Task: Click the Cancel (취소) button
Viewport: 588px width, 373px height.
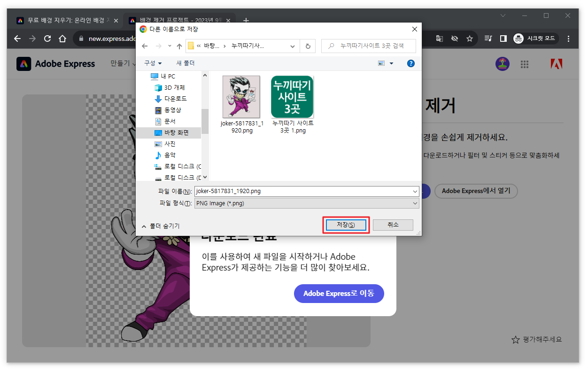Action: (393, 225)
